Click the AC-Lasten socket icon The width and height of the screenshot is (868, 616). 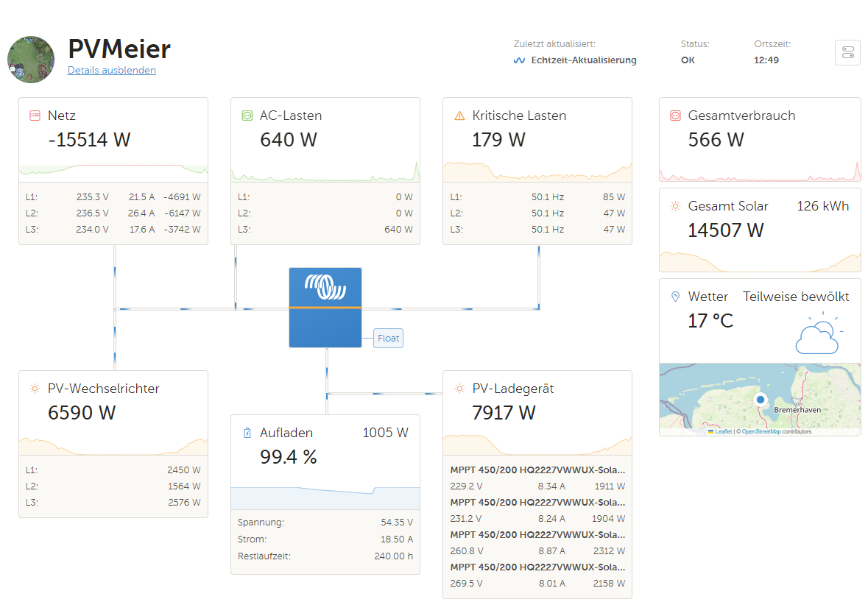pos(247,116)
